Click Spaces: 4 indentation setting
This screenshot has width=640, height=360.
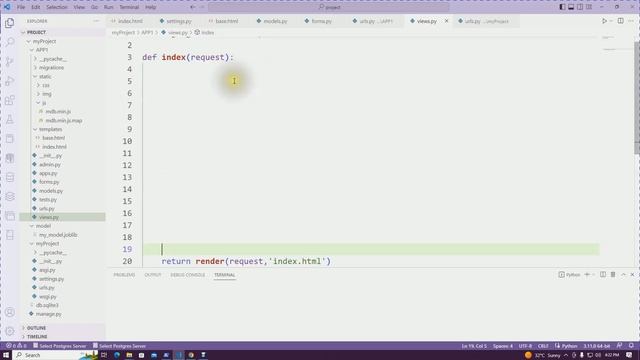click(x=502, y=346)
